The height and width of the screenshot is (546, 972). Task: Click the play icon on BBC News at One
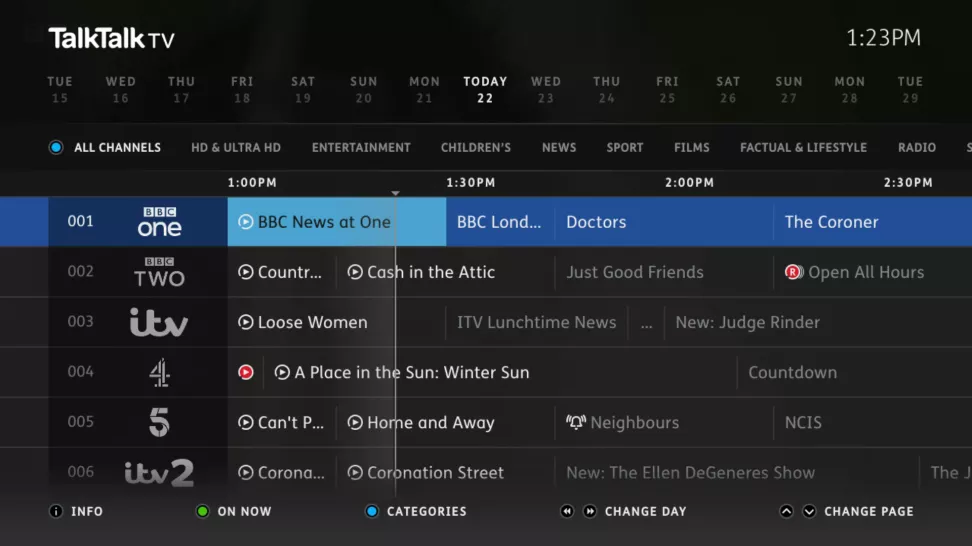click(245, 222)
